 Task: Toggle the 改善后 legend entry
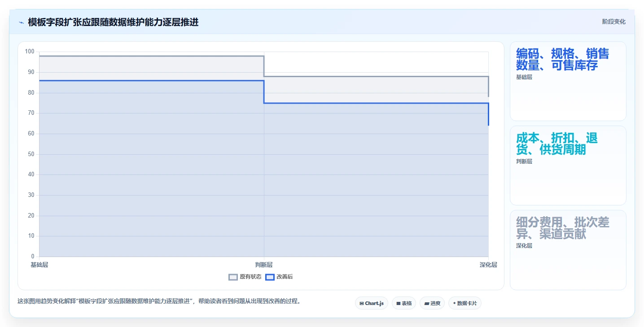pyautogui.click(x=279, y=277)
